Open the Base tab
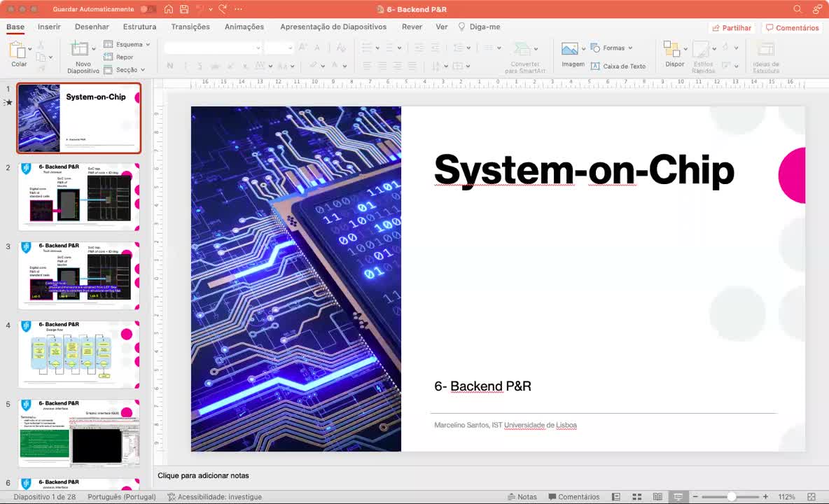 coord(15,27)
